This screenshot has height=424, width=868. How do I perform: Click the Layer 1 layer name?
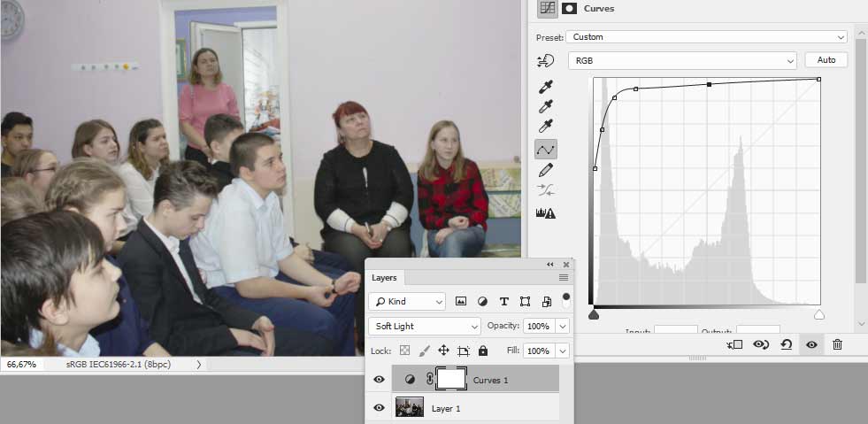(x=446, y=408)
